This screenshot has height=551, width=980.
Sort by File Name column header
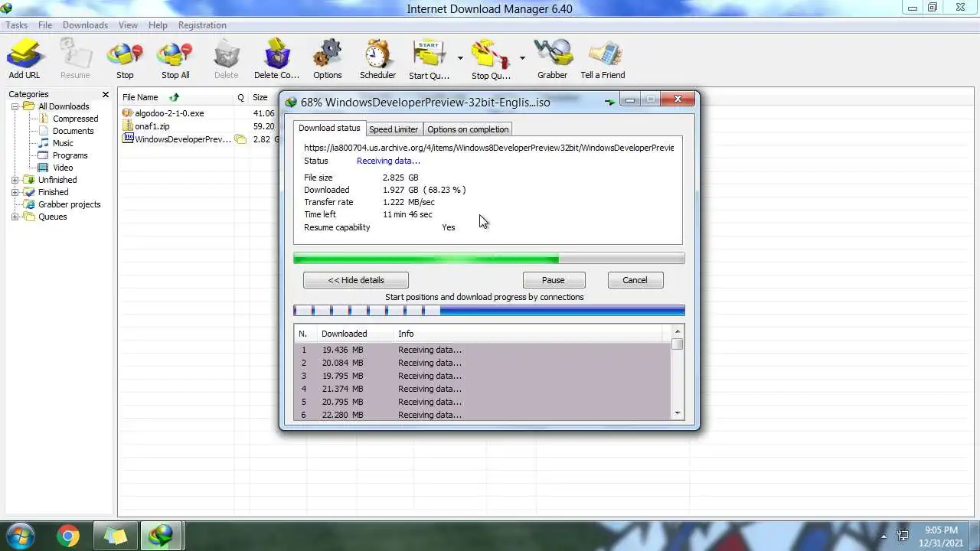[x=176, y=97]
